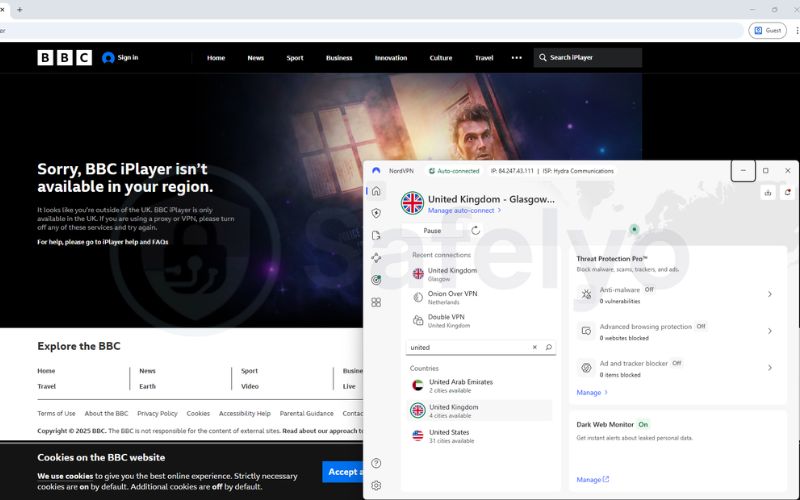Click the Advanced browsing protection icon

pos(586,331)
